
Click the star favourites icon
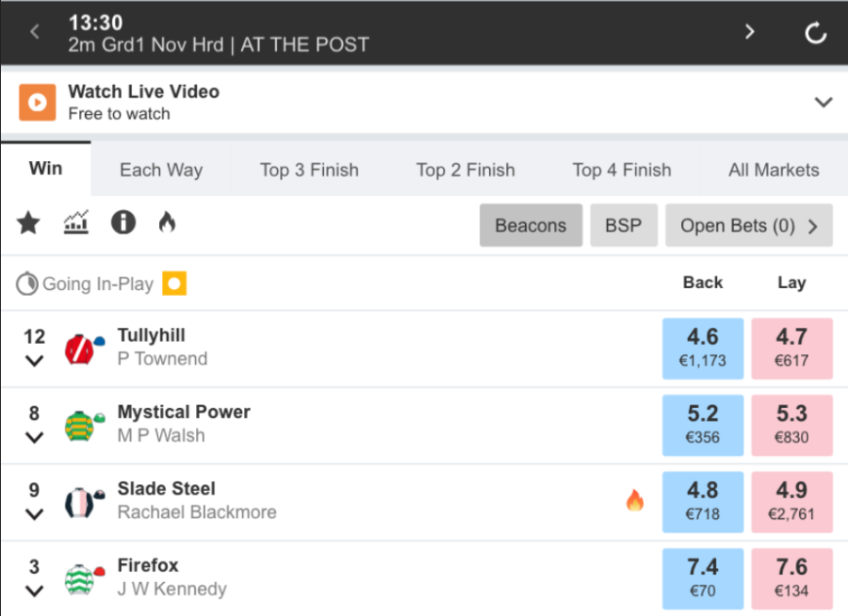click(28, 223)
